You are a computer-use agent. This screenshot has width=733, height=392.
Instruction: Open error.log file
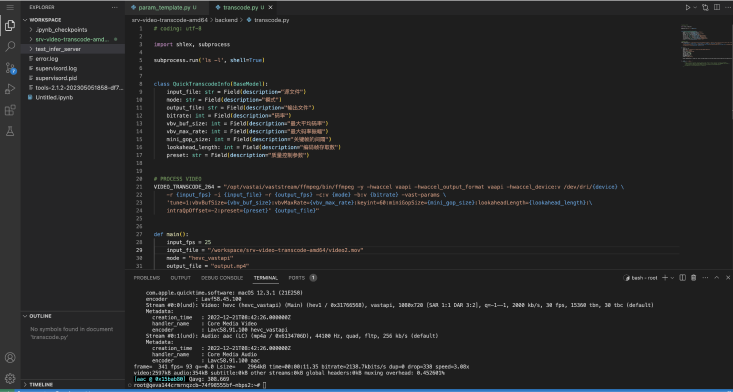coord(73,59)
